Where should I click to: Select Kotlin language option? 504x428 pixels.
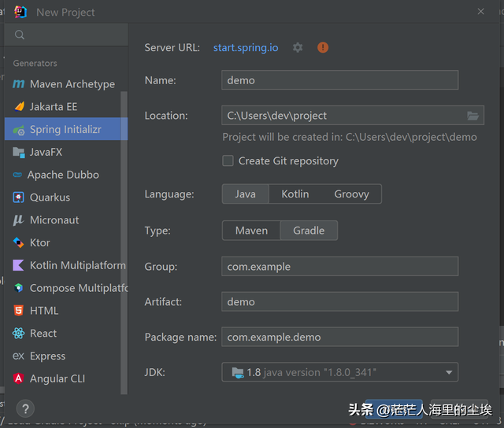(x=295, y=194)
